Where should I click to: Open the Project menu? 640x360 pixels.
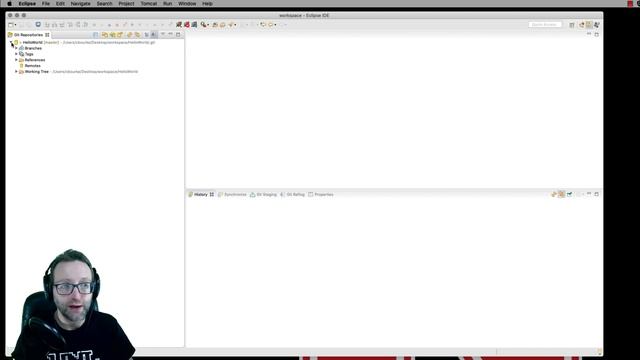click(127, 4)
